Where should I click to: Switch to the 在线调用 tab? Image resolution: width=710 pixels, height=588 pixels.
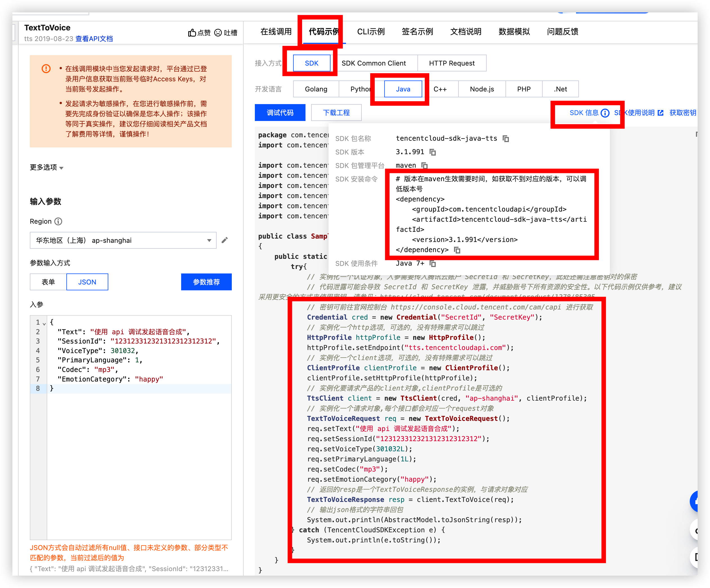276,32
